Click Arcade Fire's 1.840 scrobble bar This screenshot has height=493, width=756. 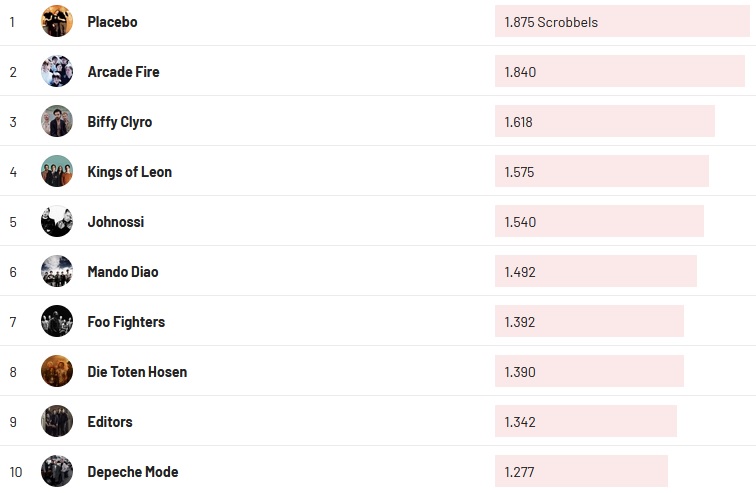coord(619,72)
